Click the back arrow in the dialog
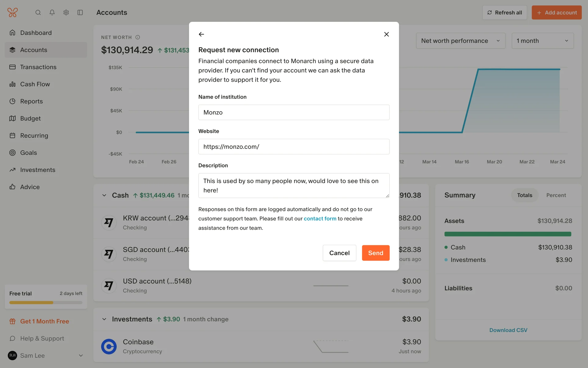The height and width of the screenshot is (368, 588). [201, 34]
